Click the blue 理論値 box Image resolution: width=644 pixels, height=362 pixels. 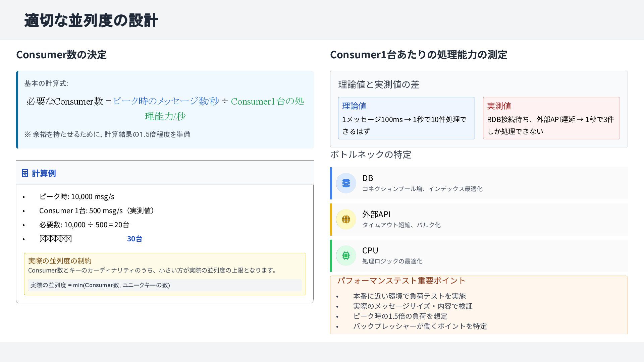(406, 118)
